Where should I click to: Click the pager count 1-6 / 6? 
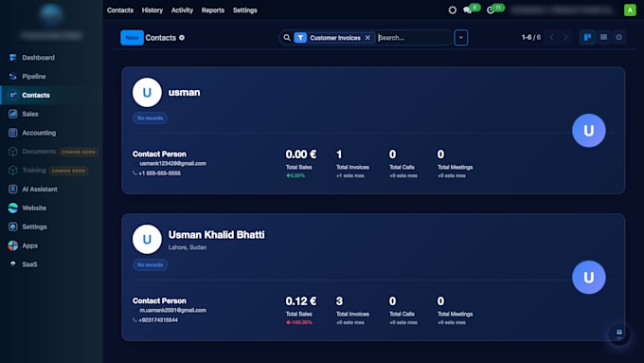pos(531,37)
